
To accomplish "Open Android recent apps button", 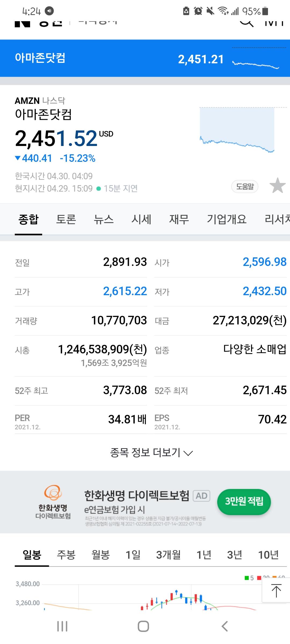I will [x=62, y=626].
